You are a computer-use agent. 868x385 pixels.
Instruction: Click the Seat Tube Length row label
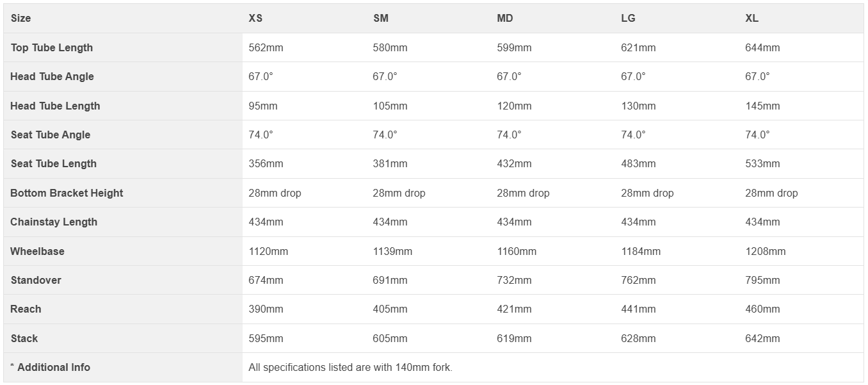(54, 164)
